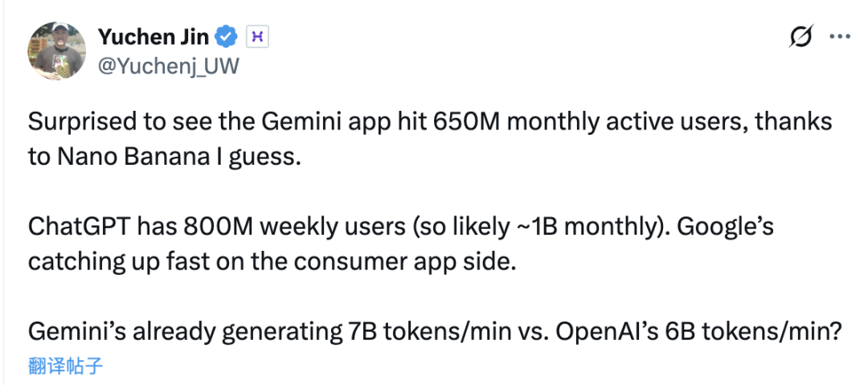Open Grok explain icon at top right
868x385 pixels.
(x=800, y=37)
